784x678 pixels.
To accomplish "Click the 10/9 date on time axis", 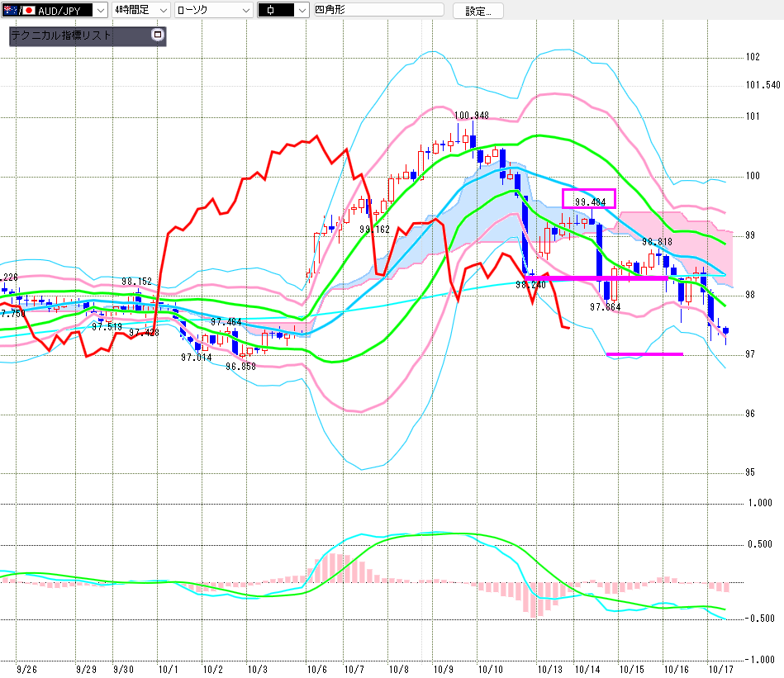I will pyautogui.click(x=443, y=667).
